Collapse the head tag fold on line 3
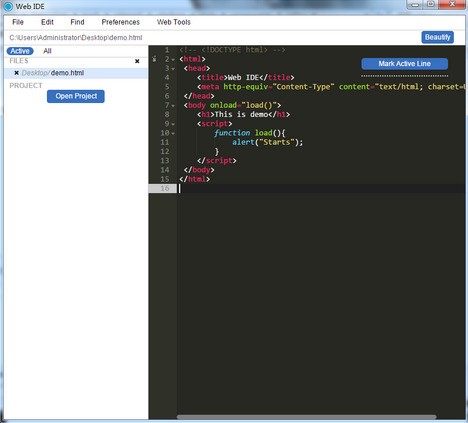Screen dimensions: 468x423 click(x=173, y=69)
